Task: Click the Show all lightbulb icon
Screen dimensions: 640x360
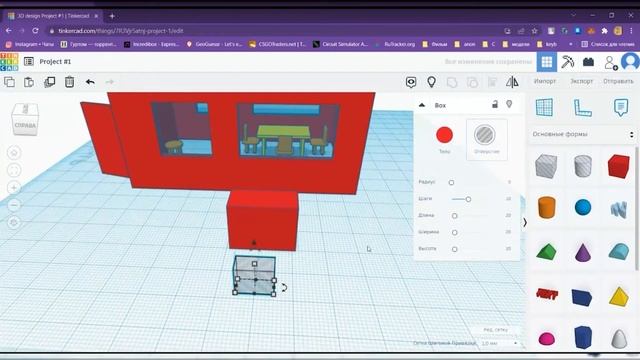Action: (x=431, y=82)
